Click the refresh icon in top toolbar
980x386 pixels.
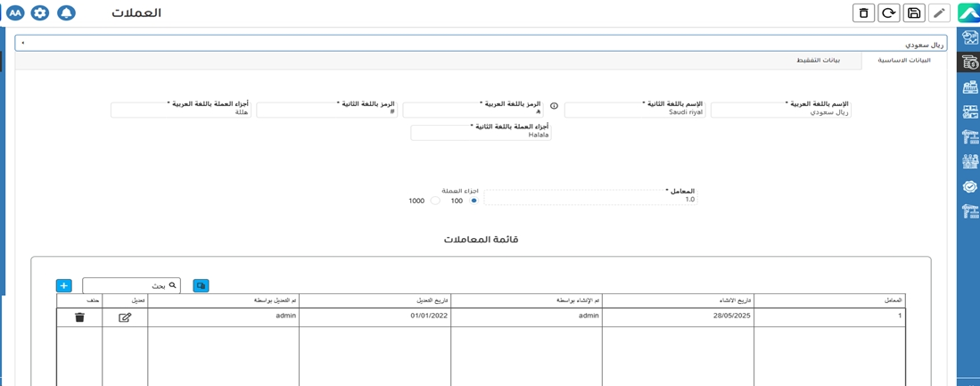[888, 12]
